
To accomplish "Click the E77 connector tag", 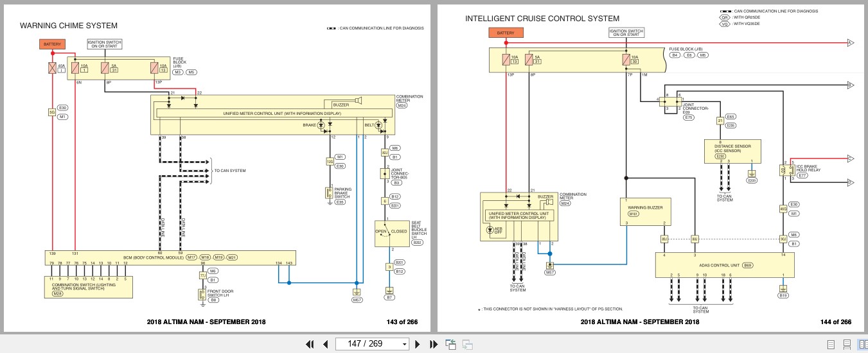I will tap(802, 175).
